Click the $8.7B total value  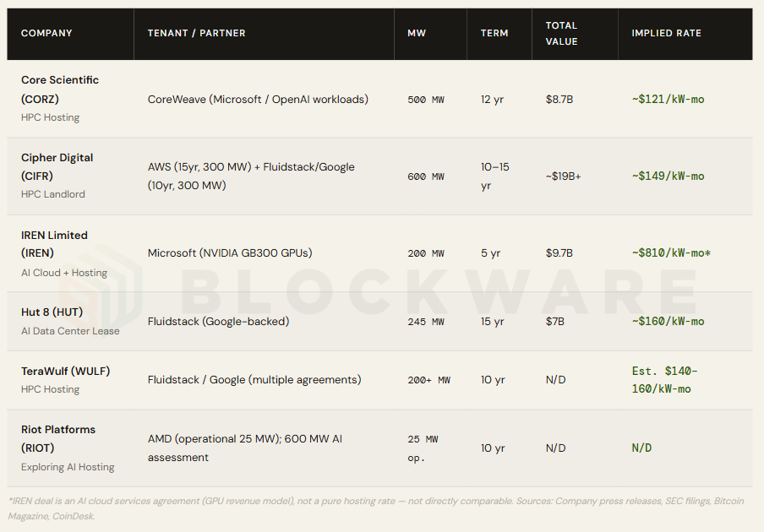[559, 100]
